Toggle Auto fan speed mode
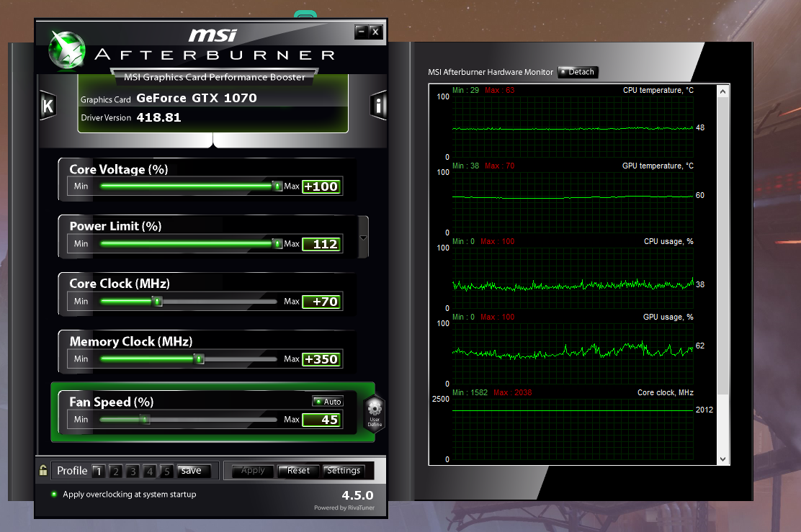The width and height of the screenshot is (801, 532). coord(328,401)
